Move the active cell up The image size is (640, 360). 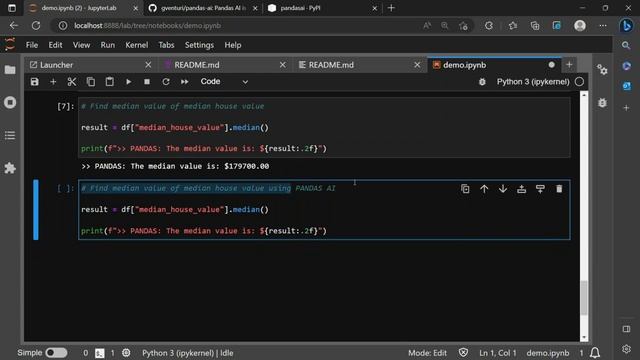click(x=484, y=189)
